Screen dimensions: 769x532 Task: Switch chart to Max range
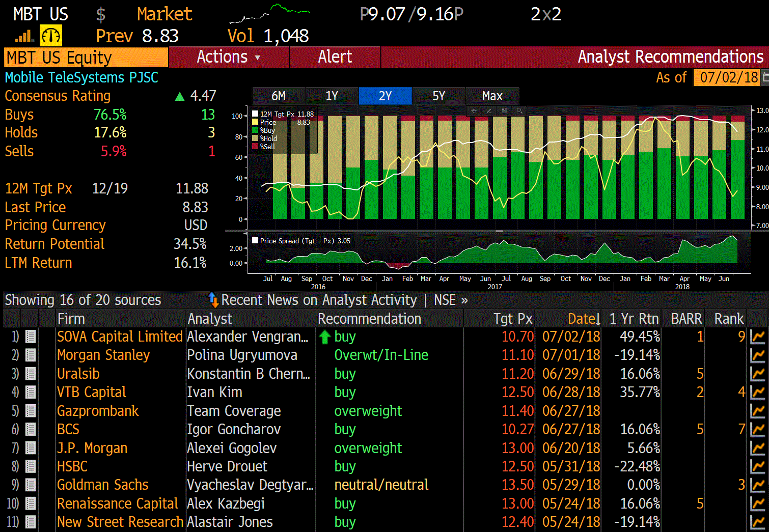pos(492,96)
